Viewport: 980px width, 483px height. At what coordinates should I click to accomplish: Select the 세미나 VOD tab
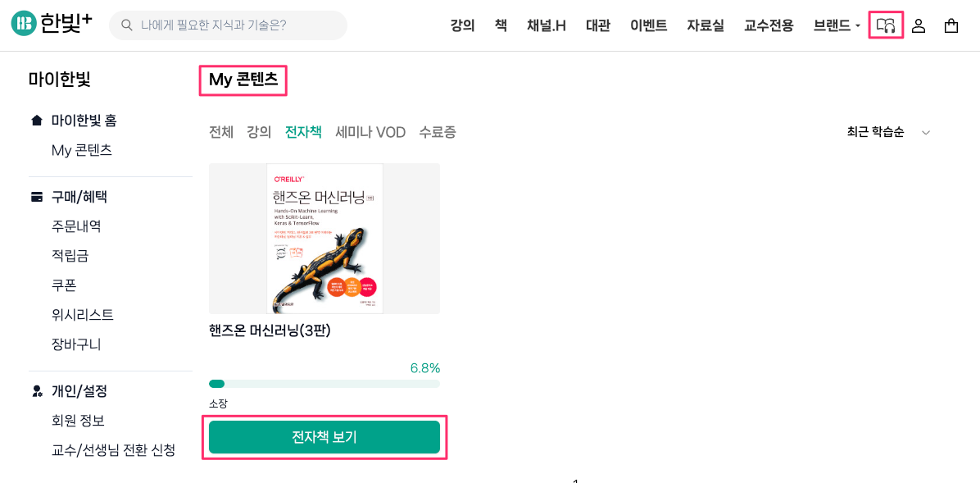(370, 132)
